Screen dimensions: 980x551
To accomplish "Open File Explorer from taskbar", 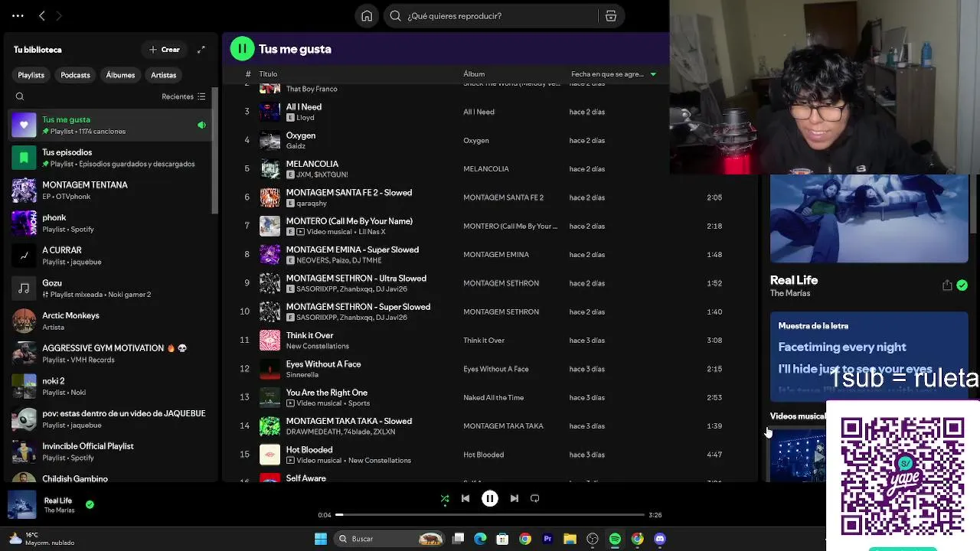I will [570, 539].
